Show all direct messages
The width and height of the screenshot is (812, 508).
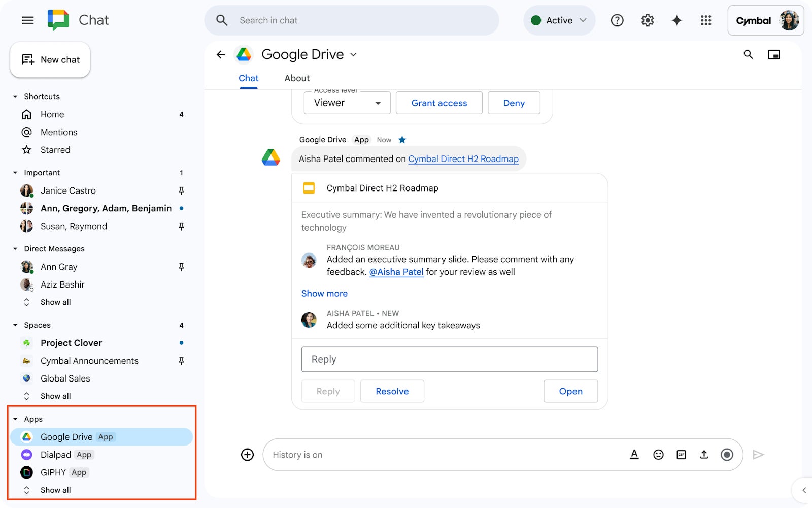pyautogui.click(x=55, y=302)
